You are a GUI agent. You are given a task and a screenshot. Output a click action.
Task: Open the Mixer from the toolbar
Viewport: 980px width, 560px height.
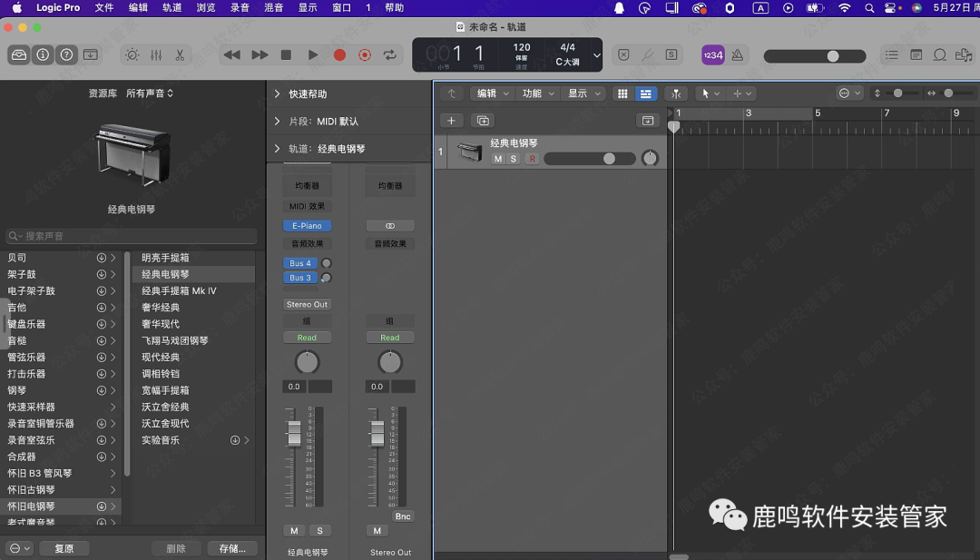(x=156, y=55)
